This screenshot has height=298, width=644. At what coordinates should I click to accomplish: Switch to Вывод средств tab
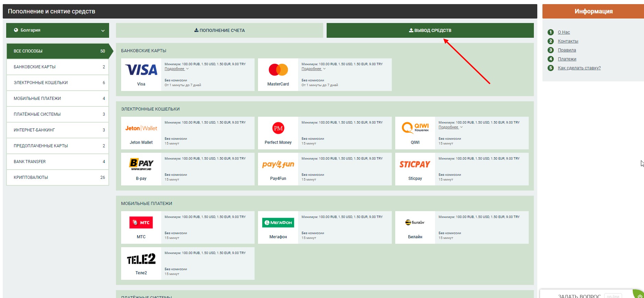(x=430, y=30)
